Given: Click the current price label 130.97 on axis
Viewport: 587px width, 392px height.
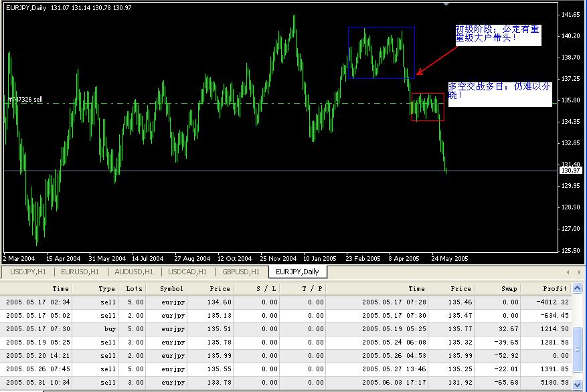Looking at the screenshot, I should pyautogui.click(x=570, y=171).
